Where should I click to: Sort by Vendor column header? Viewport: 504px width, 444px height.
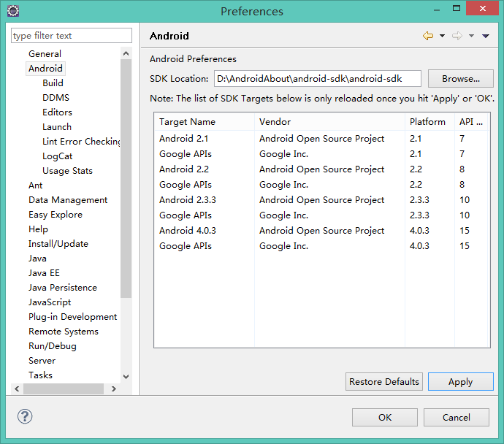[329, 122]
